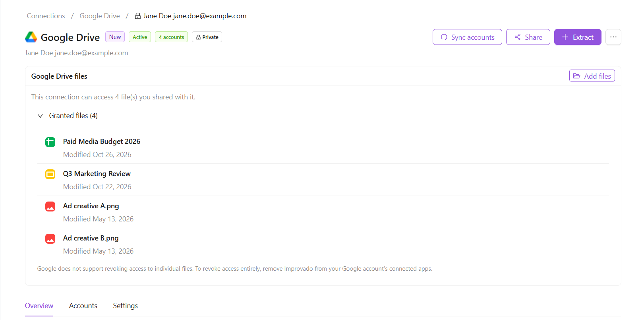Image resolution: width=644 pixels, height=320 pixels.
Task: Switch to the Overview tab
Action: point(39,306)
